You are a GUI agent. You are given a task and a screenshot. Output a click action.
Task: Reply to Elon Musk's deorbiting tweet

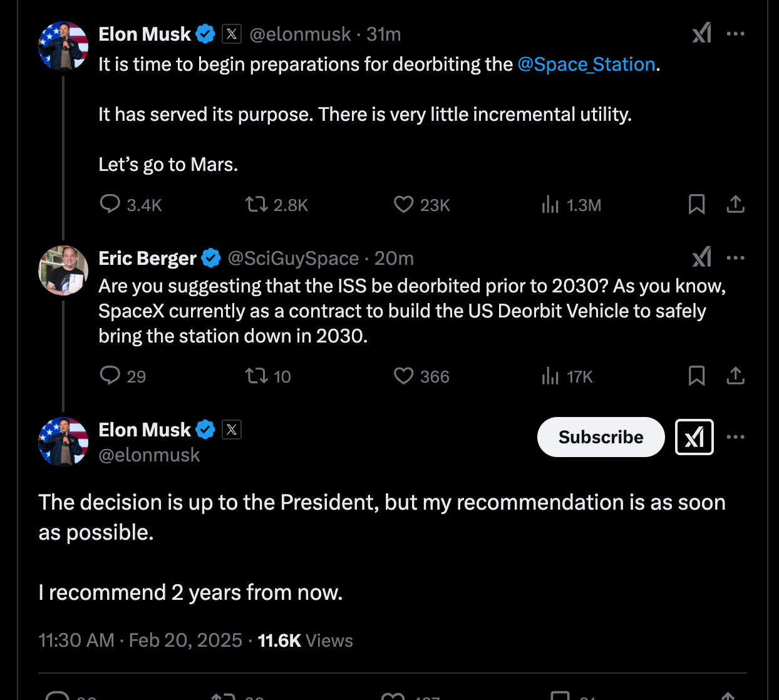click(110, 204)
